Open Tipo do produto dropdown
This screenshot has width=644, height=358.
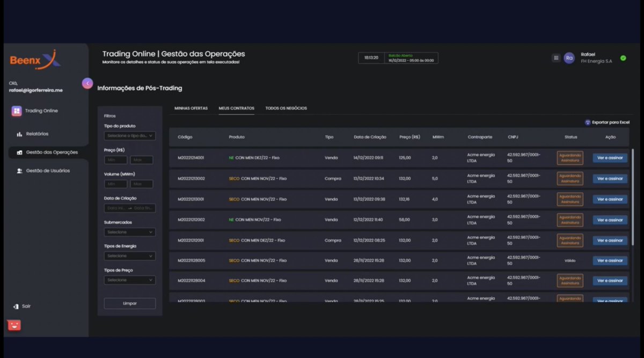click(x=129, y=136)
